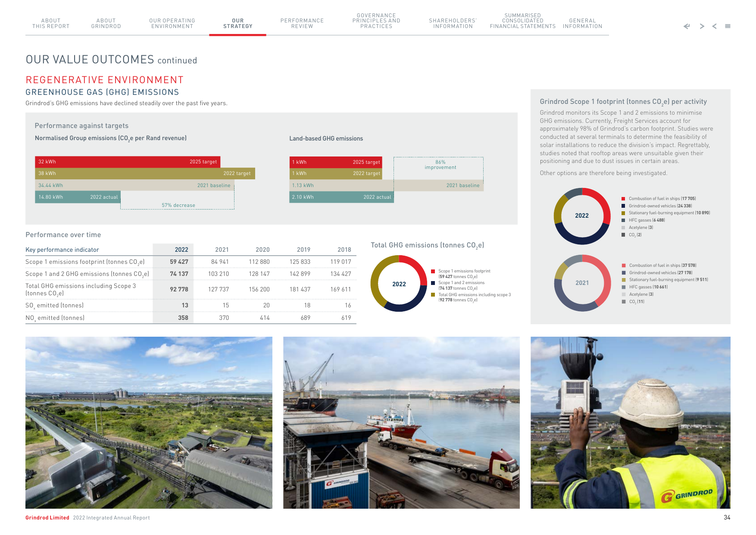The height and width of the screenshot is (535, 756).
Task: Click the 'Grindrod Limited' footer text
Action: tap(47, 518)
